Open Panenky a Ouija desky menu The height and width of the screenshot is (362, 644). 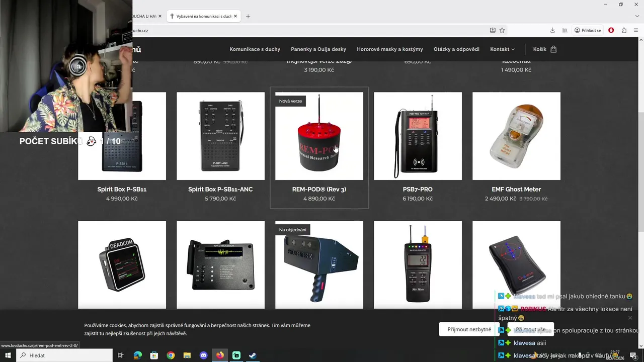tap(318, 49)
